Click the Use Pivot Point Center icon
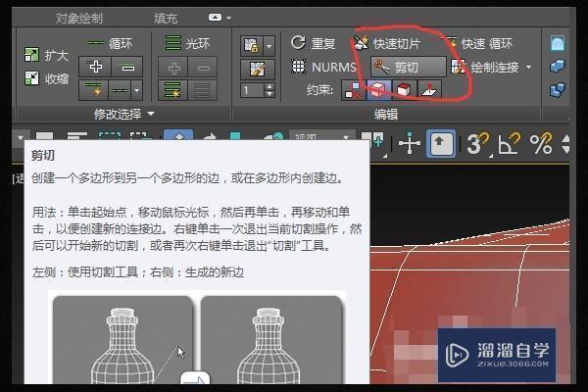The height and width of the screenshot is (392, 588). [372, 139]
